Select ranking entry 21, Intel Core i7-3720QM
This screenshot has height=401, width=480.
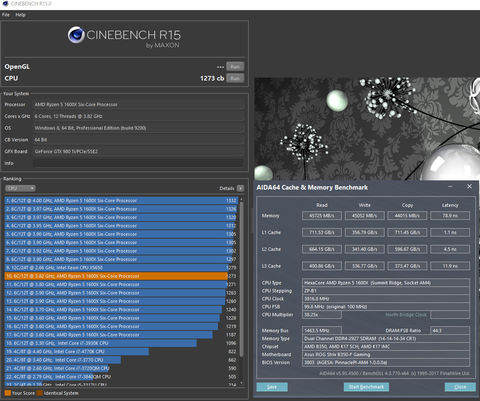[x=121, y=368]
